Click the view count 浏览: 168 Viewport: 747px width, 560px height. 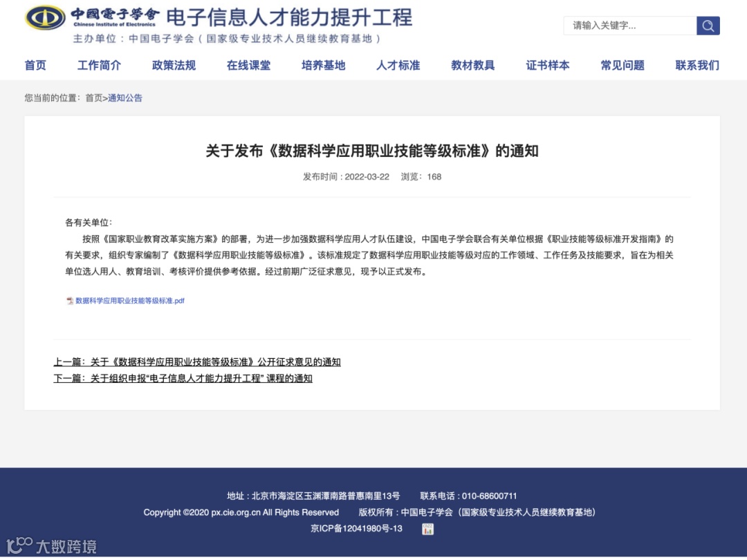[421, 177]
